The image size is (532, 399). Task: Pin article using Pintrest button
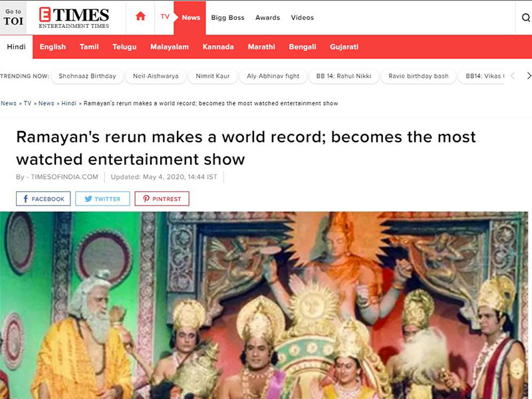coord(162,199)
